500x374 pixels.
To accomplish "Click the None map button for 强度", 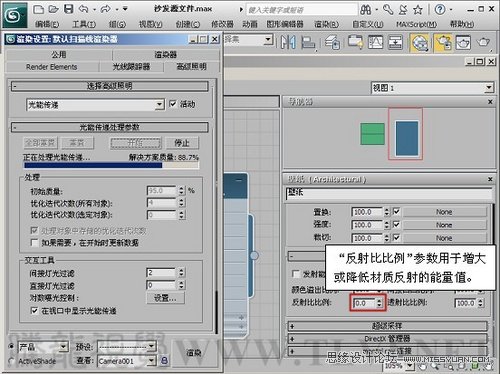I will tap(444, 225).
